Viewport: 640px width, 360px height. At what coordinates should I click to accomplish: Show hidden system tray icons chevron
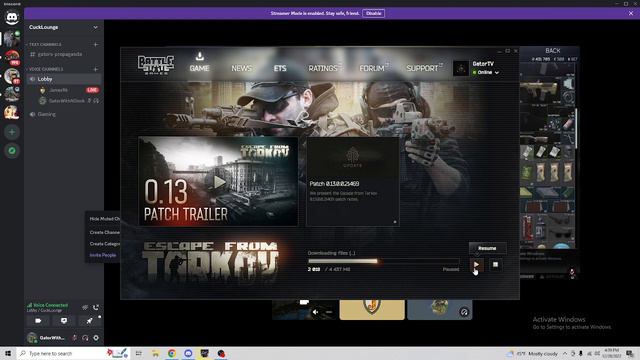point(565,353)
